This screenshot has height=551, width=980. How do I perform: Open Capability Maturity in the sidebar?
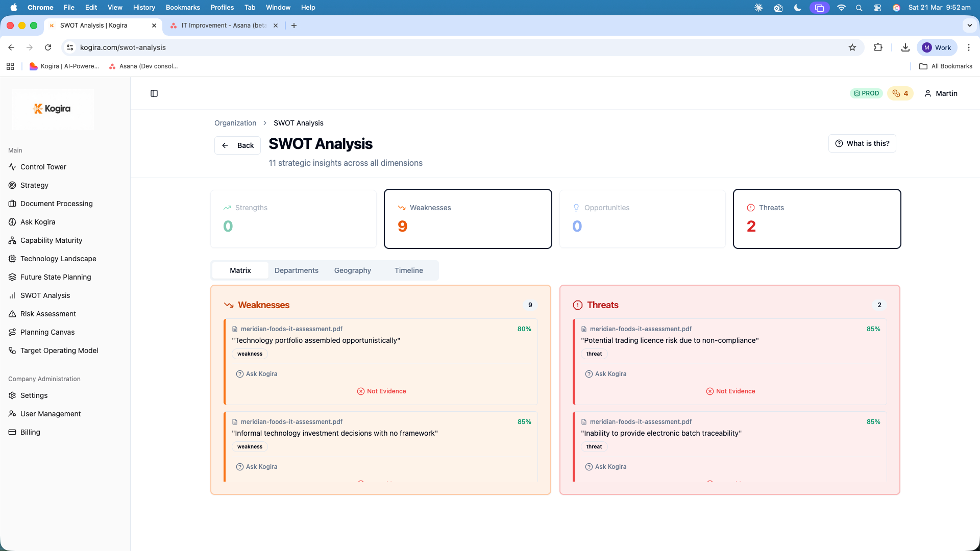[x=51, y=240]
